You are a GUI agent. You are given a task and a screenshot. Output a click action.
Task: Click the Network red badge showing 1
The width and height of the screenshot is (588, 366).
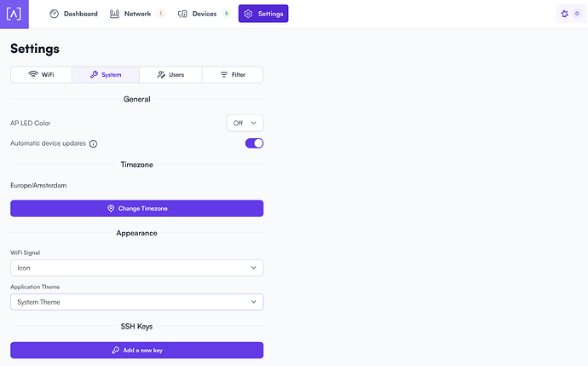(x=161, y=14)
